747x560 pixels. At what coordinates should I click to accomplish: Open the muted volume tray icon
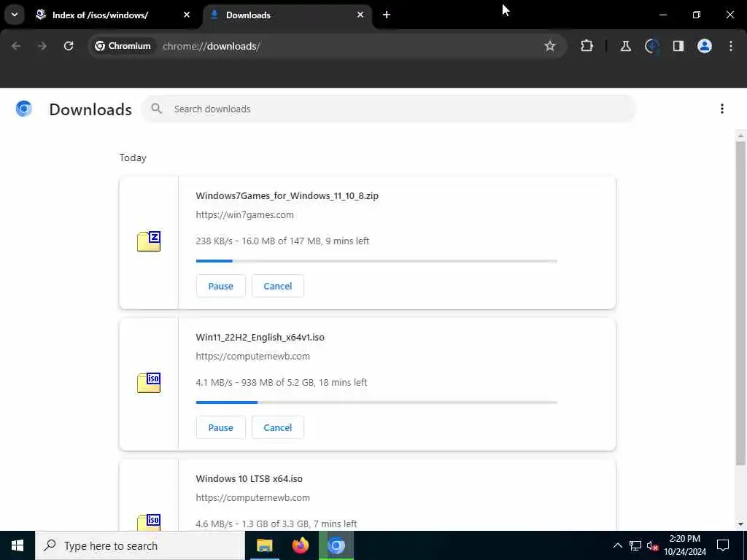[x=651, y=545]
